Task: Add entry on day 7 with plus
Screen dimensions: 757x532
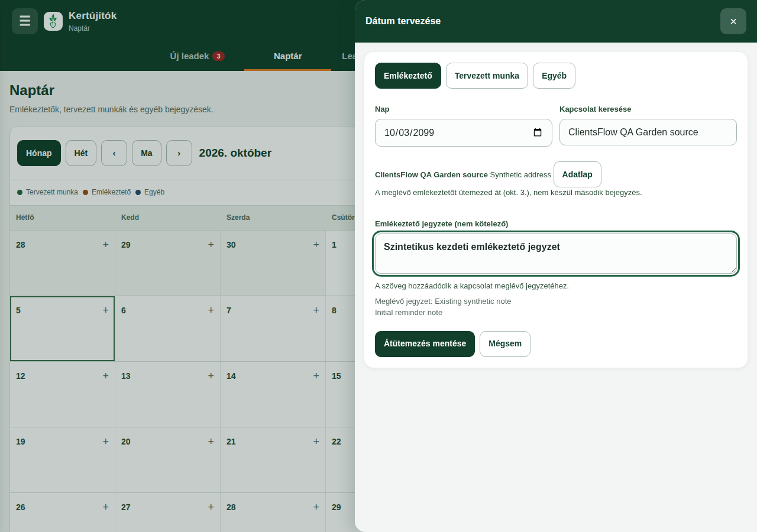Action: pos(316,310)
